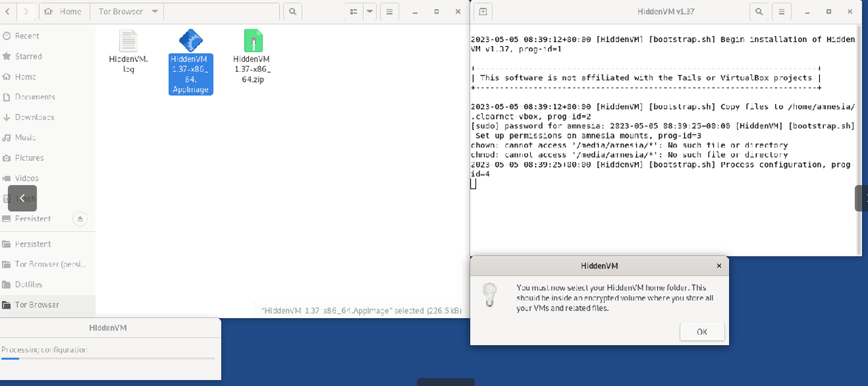Select the HiddenVM AppImage file icon

pos(191,41)
